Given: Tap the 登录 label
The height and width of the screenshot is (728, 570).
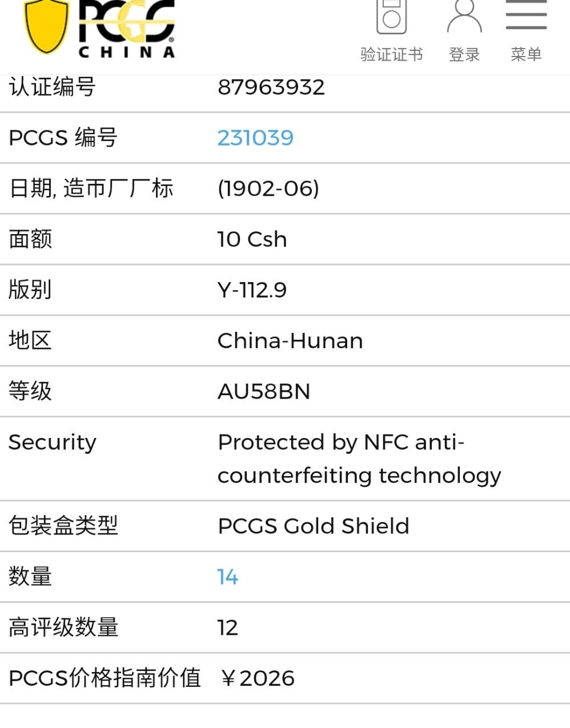Looking at the screenshot, I should pos(464,54).
